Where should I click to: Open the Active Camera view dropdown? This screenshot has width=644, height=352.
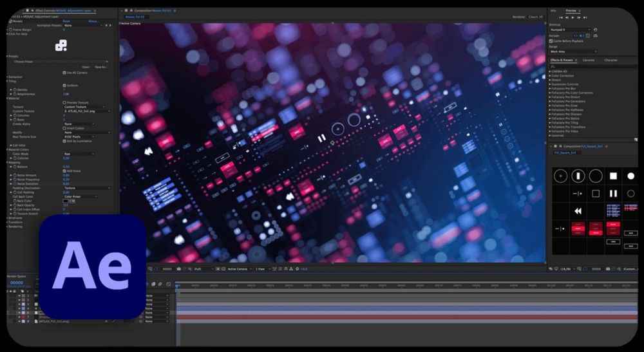click(240, 269)
